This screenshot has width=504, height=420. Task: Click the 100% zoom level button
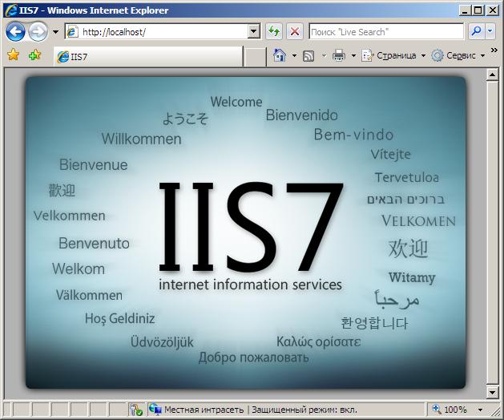pos(450,410)
